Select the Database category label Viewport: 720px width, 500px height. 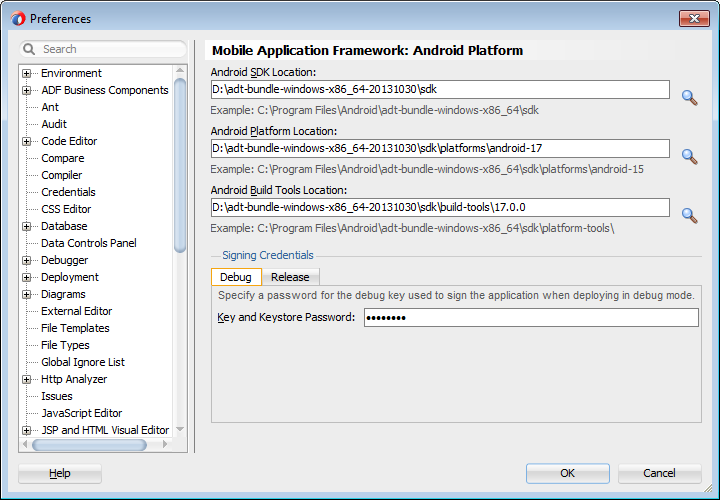[x=64, y=226]
